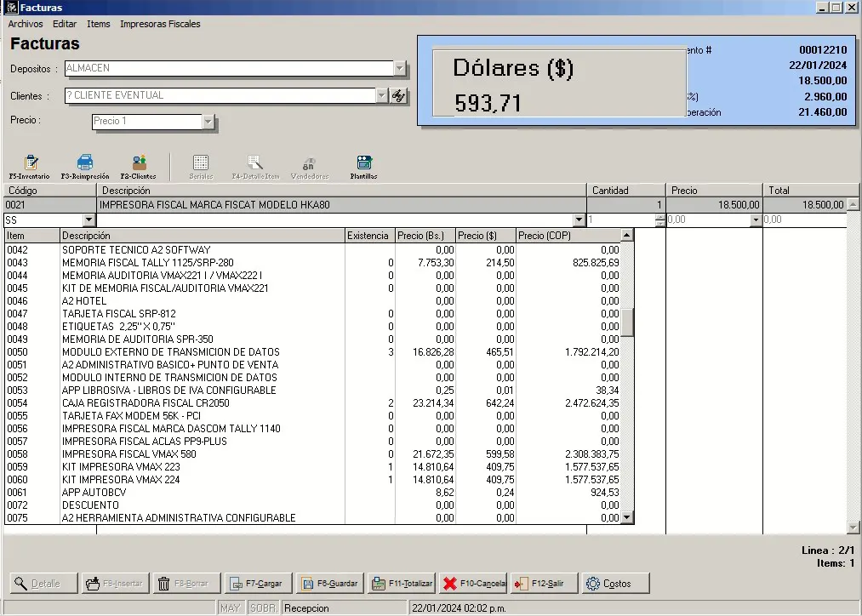862x616 pixels.
Task: Select row CAJA REGISTRADORA FISCAL CR2050
Action: pyautogui.click(x=313, y=402)
